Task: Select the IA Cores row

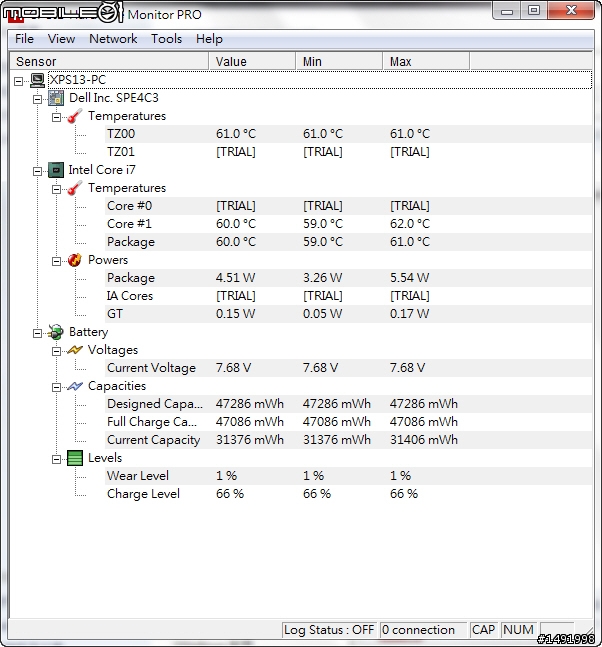Action: pos(349,296)
